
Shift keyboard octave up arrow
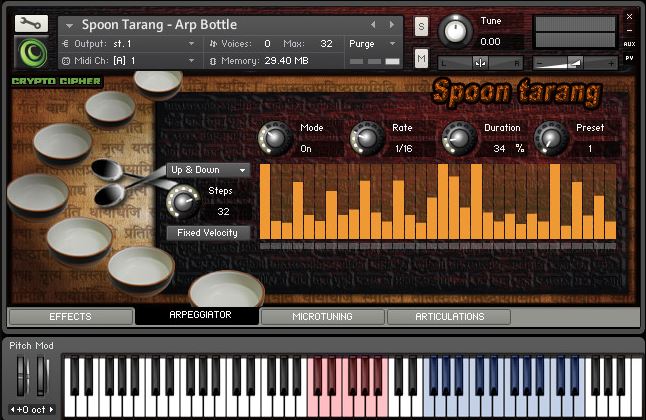pos(51,410)
